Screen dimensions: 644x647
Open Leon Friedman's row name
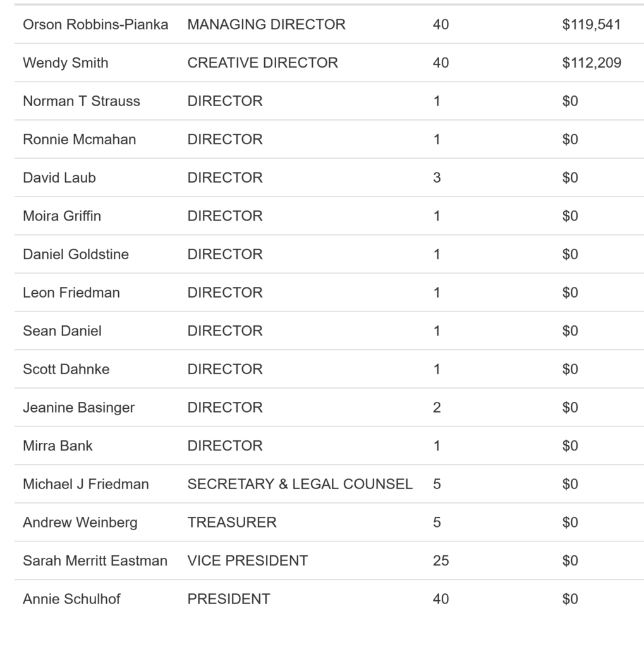[71, 293]
